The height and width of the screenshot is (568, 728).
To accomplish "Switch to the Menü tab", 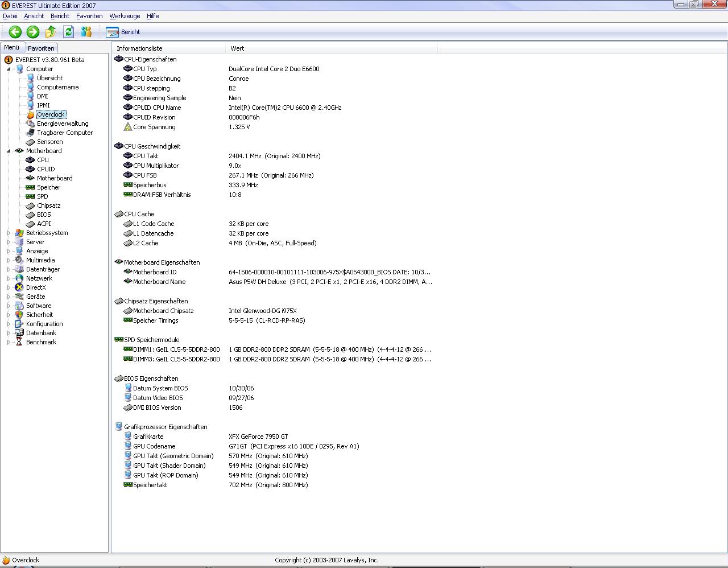I will point(12,48).
